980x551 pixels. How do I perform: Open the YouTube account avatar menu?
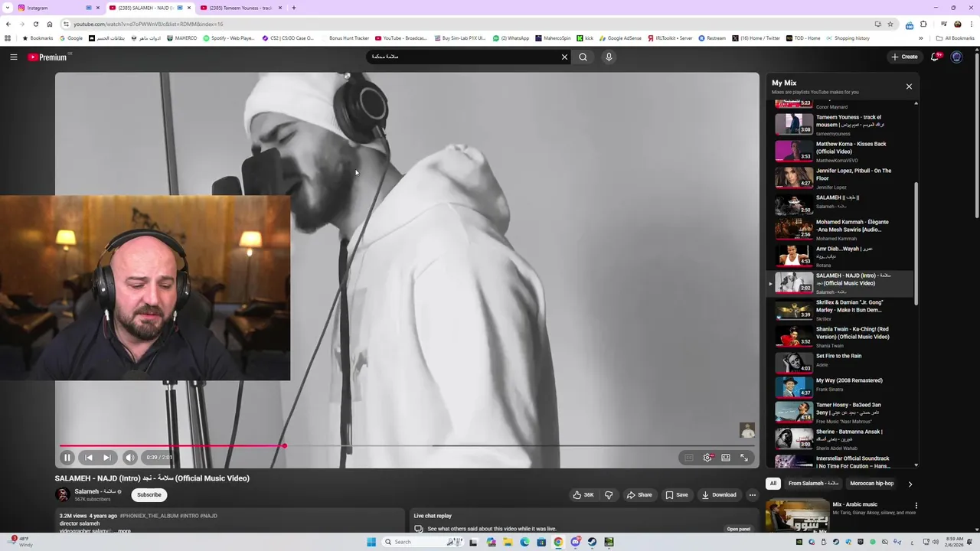[x=956, y=57]
